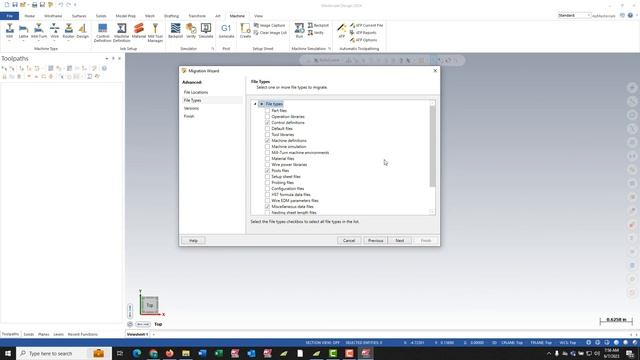Screen dimensions: 640x360
Task: Switch to the View ribbon tab
Action: point(258,16)
